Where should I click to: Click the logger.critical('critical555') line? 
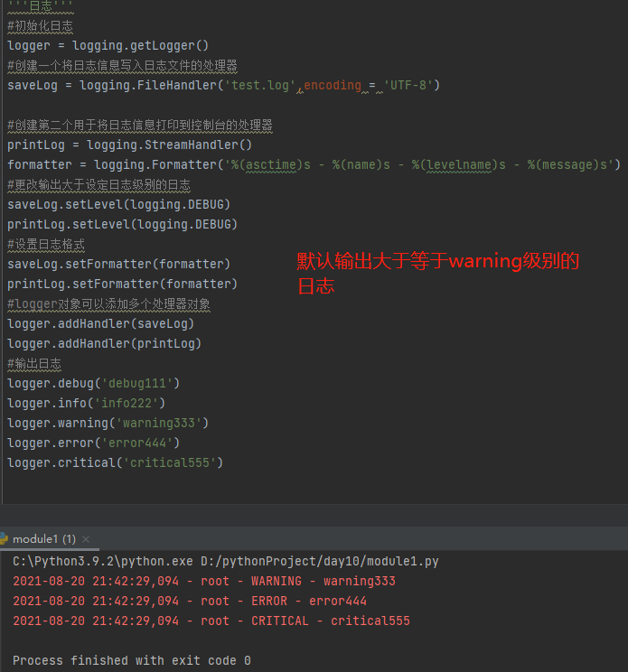[116, 462]
